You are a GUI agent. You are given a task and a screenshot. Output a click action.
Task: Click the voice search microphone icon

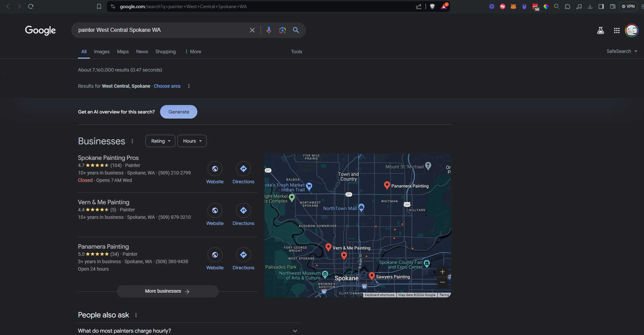[269, 30]
